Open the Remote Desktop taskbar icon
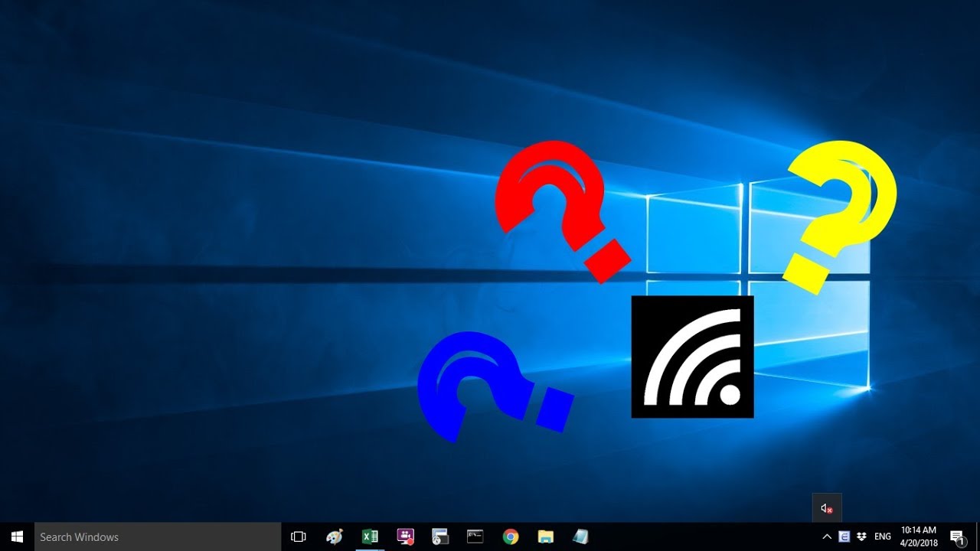This screenshot has width=980, height=551. coord(440,536)
